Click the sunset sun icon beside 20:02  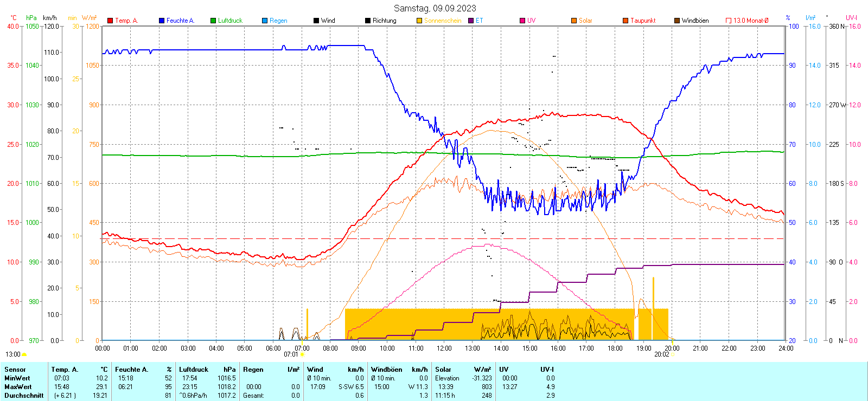coord(673,354)
